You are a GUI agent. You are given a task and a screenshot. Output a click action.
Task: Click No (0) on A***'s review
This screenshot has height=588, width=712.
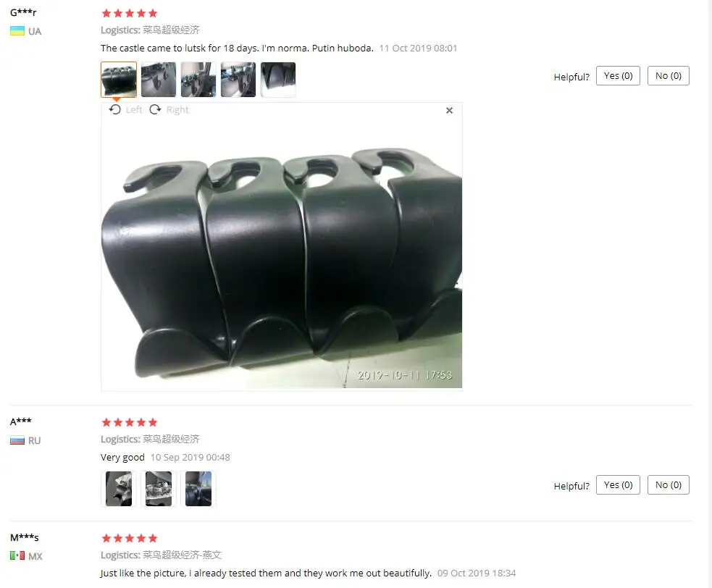[669, 485]
